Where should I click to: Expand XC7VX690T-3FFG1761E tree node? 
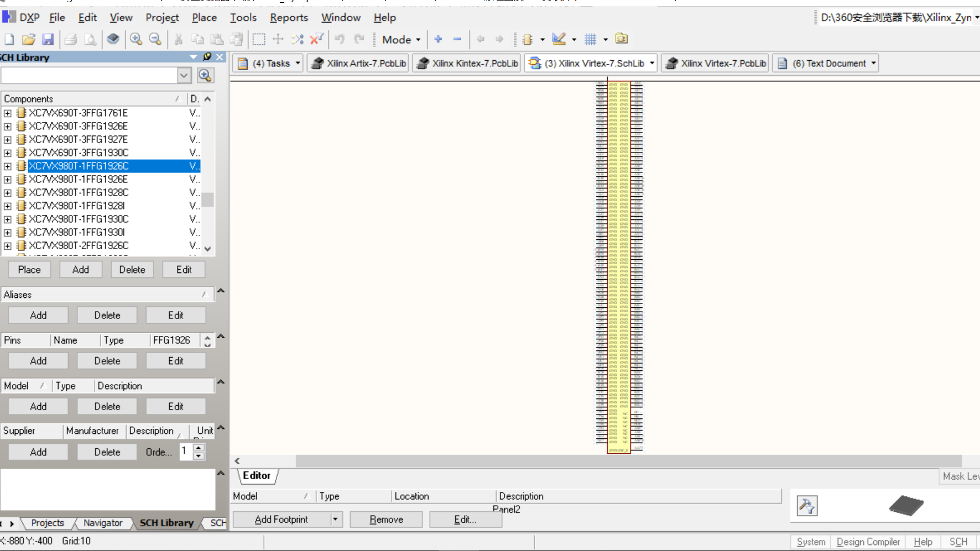[x=8, y=113]
